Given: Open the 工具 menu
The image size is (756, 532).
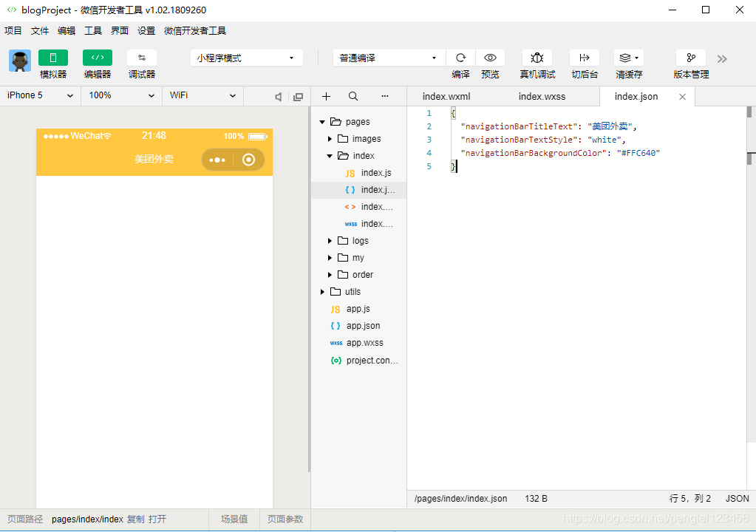Looking at the screenshot, I should 93,31.
